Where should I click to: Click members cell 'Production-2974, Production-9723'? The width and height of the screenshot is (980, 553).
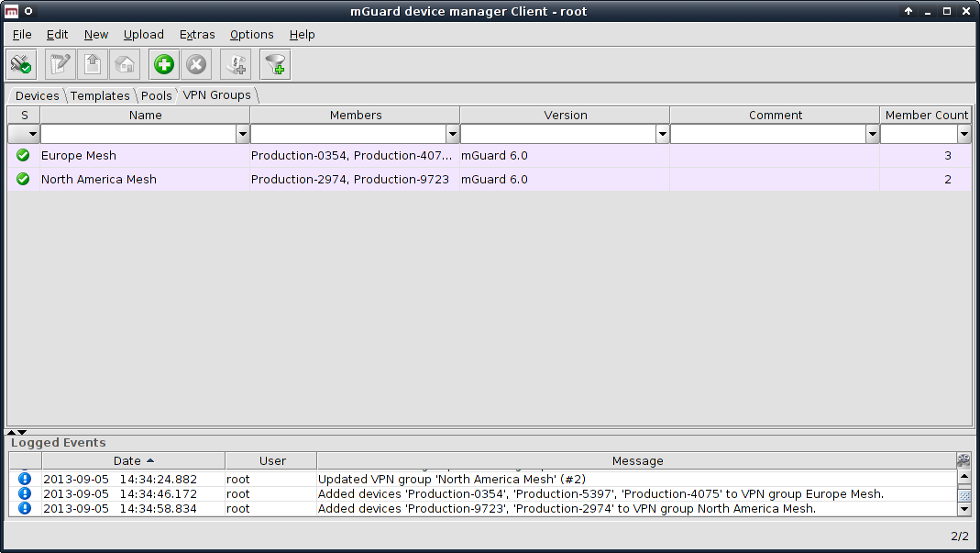click(x=355, y=179)
